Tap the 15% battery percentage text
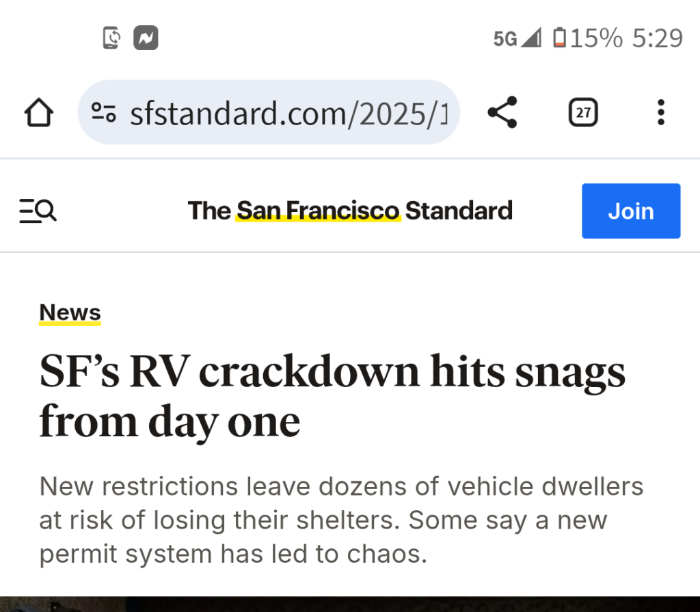 click(x=596, y=38)
